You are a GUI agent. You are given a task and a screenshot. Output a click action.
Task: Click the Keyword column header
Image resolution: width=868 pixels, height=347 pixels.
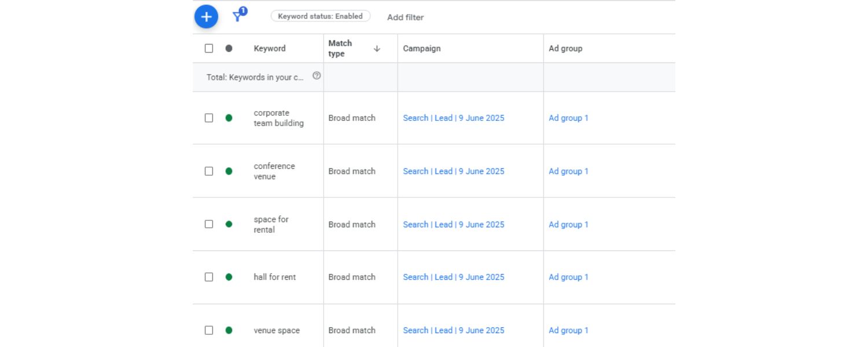click(270, 49)
